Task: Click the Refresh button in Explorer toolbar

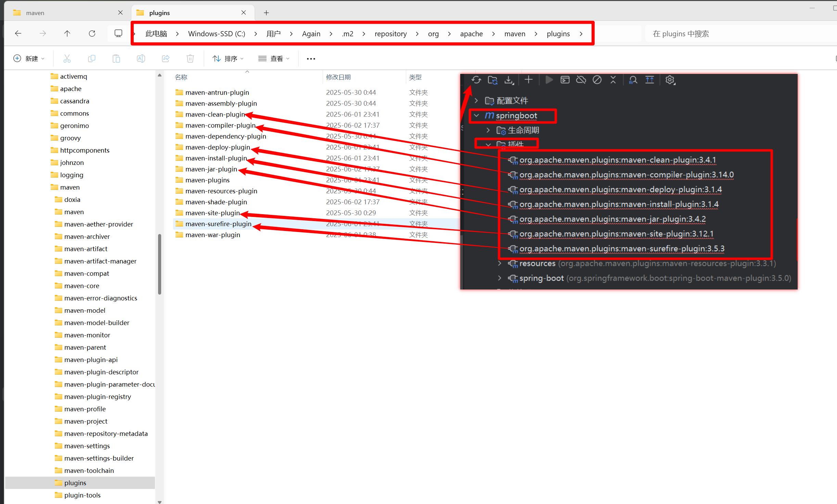Action: pos(92,34)
